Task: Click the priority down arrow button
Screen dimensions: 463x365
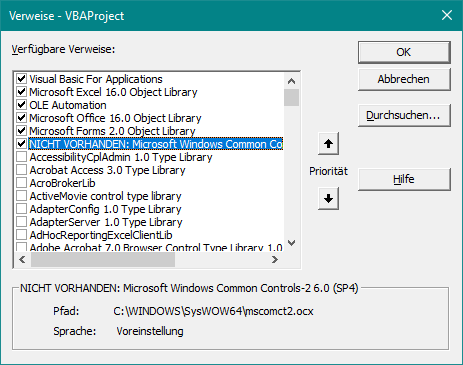Action: 328,198
